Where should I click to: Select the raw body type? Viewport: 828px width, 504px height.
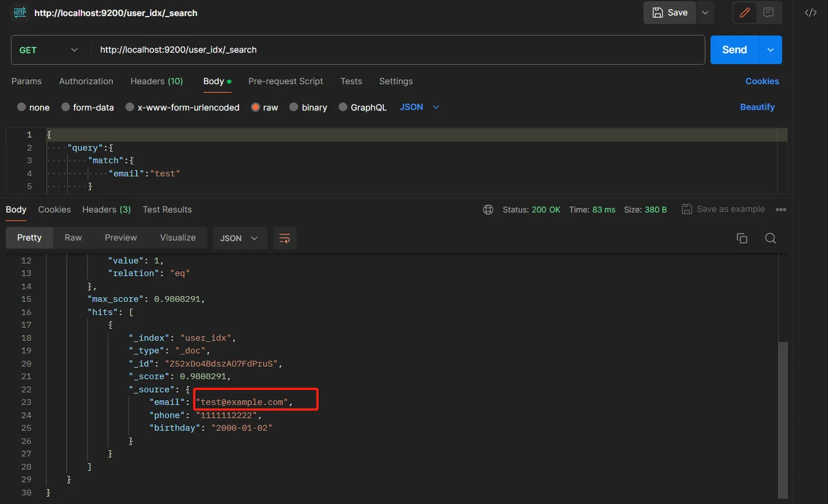255,107
